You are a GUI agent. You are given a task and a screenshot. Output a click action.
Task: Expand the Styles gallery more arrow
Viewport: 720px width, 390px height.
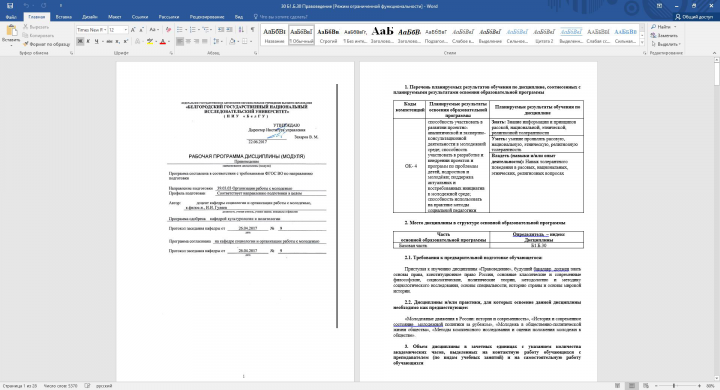tap(642, 43)
